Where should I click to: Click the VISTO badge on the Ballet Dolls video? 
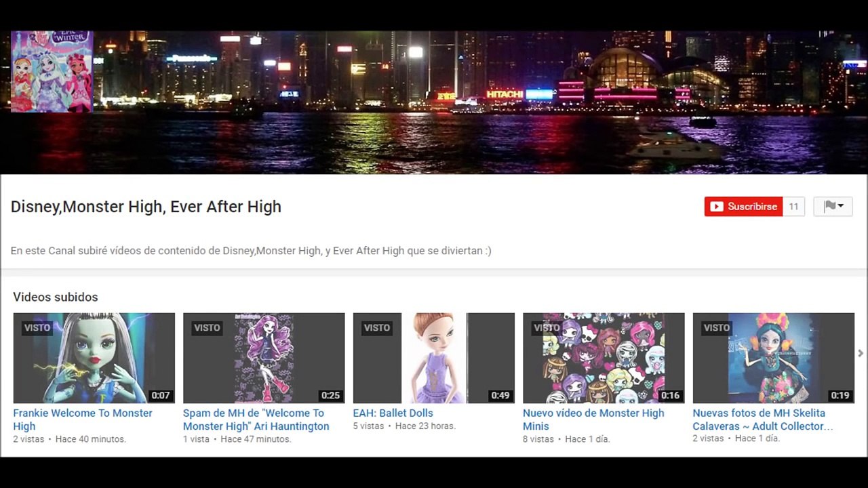tap(377, 327)
